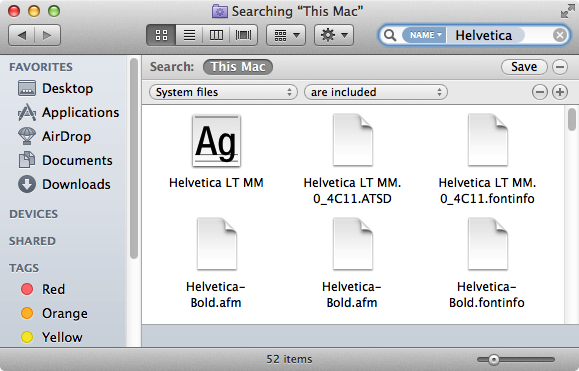Click the magnifying glass search icon
This screenshot has height=371, width=579.
(390, 35)
